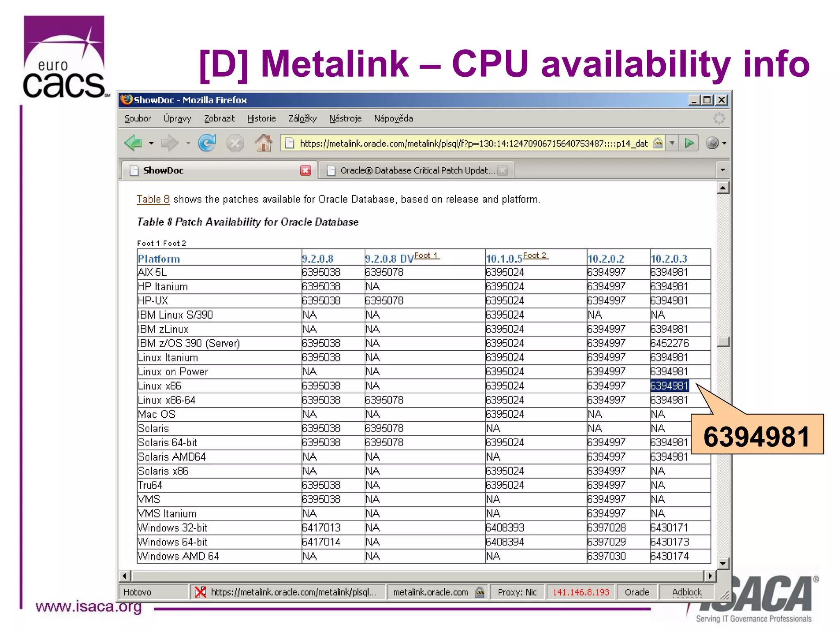Click the Mac OS platform label
This screenshot has width=840, height=630.
156,414
